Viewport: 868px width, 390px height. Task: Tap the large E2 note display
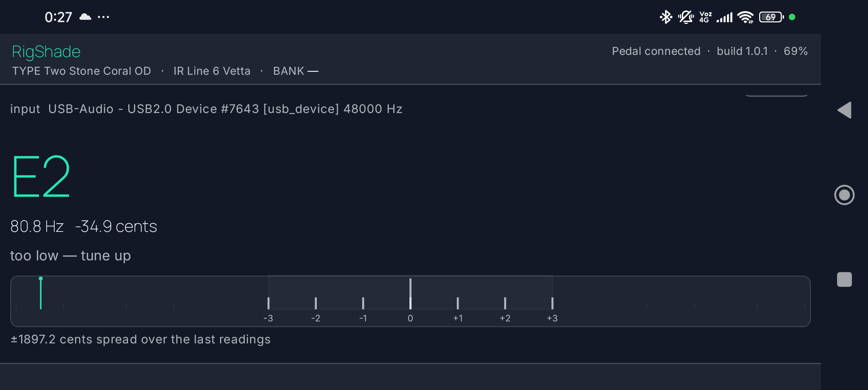pos(41,177)
